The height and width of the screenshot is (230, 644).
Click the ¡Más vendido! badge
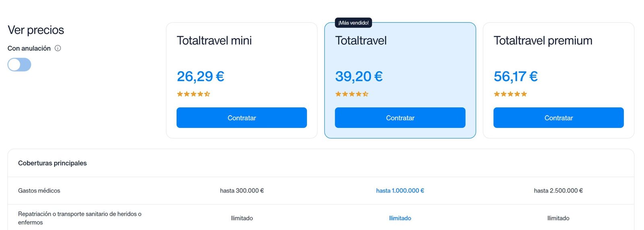click(x=353, y=23)
